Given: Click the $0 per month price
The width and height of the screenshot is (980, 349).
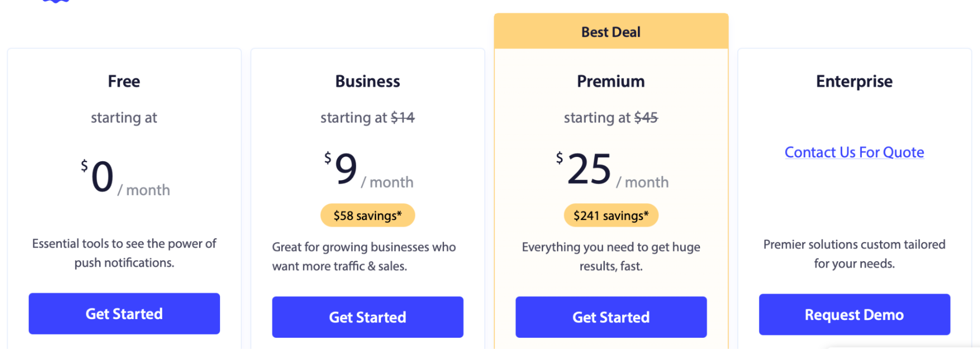Looking at the screenshot, I should (126, 177).
